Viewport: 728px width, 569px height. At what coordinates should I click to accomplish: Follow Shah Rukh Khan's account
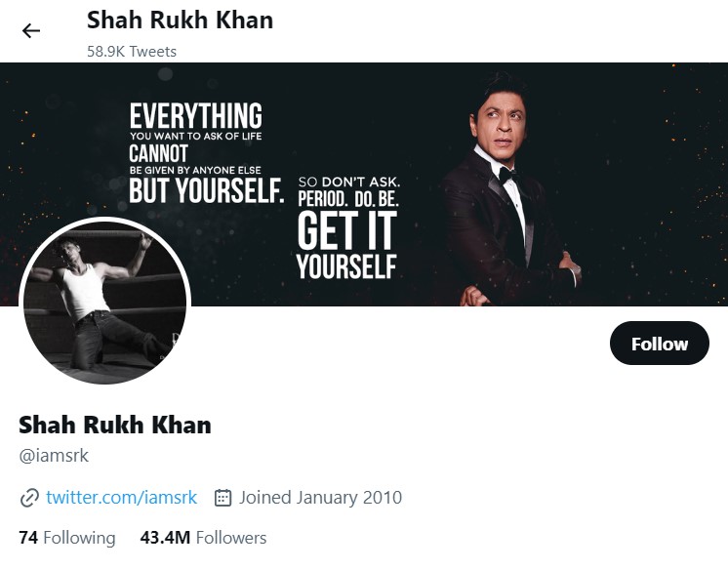point(659,344)
